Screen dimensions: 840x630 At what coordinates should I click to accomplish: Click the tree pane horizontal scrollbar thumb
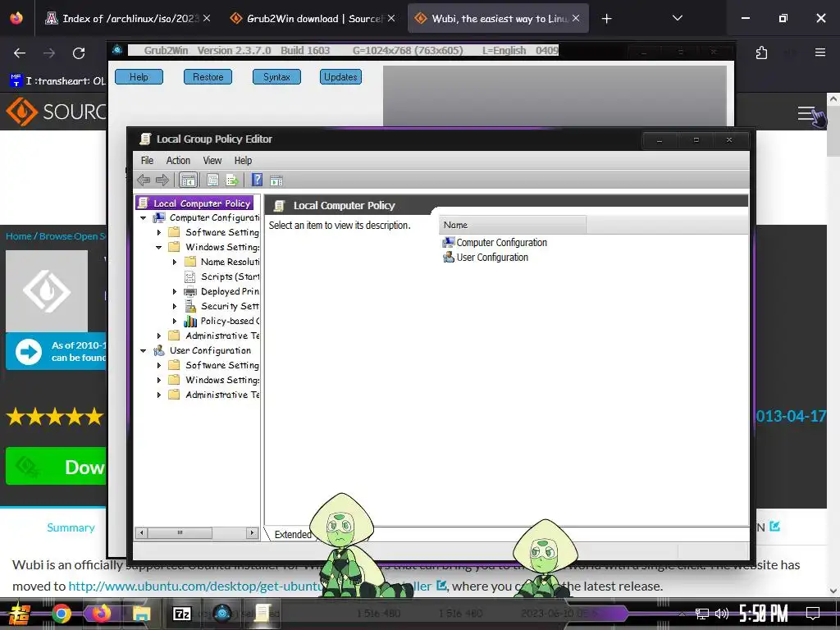click(x=180, y=532)
